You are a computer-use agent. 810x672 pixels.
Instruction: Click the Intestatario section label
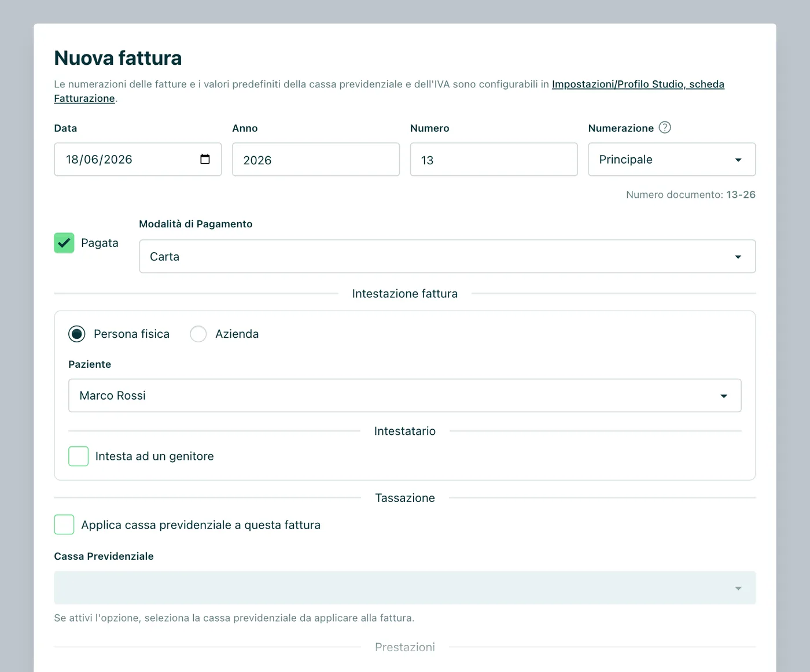point(405,431)
